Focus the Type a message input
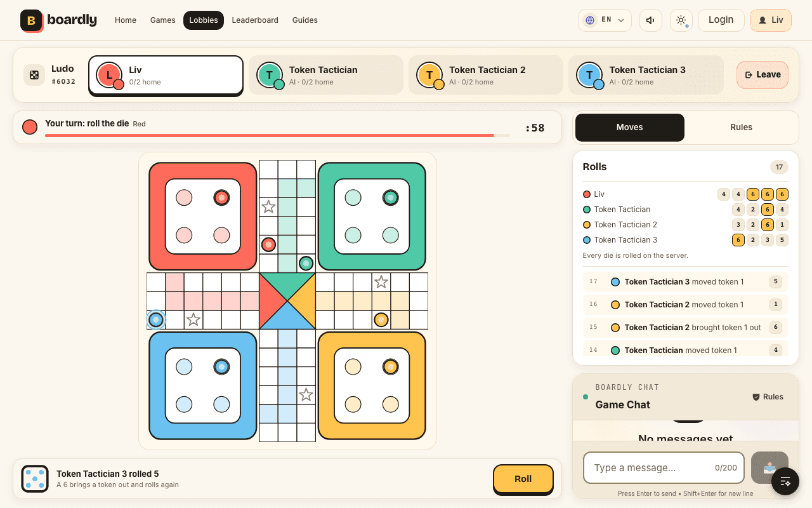 click(664, 468)
